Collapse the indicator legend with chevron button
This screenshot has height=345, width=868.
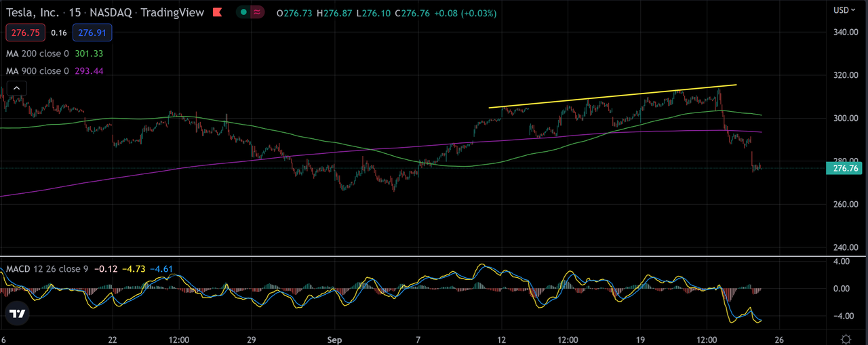17,87
